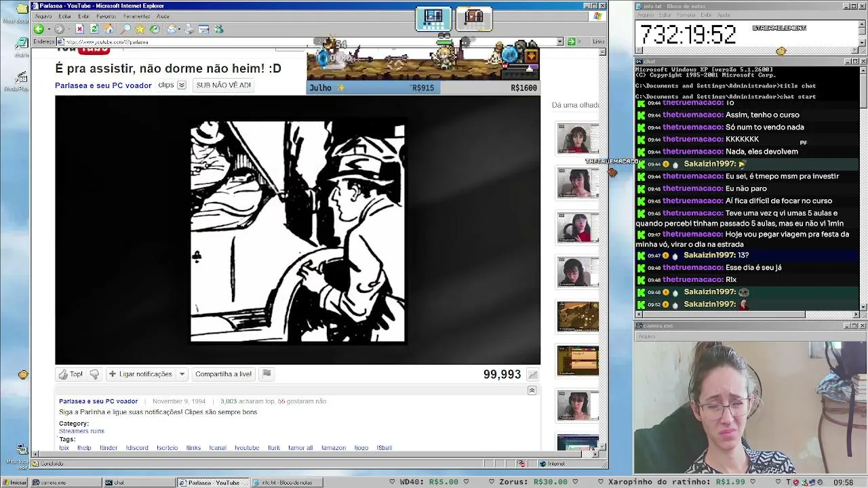Screen dimensions: 868x488
Task: Click the Edit page icon in IE toolbar
Action: click(x=204, y=29)
